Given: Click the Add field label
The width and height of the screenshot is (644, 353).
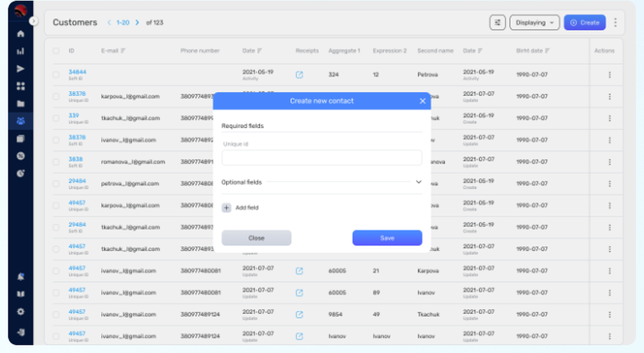Looking at the screenshot, I should pyautogui.click(x=247, y=207).
